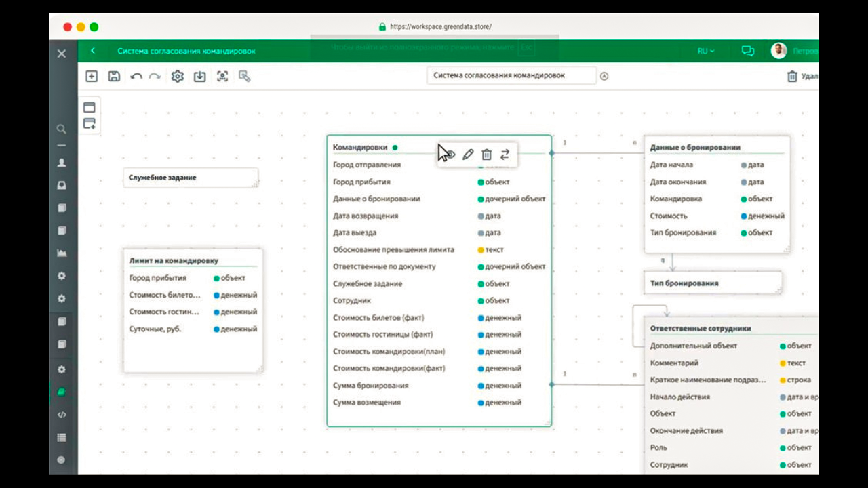Open diagram settings gear in the toolbar
Image resolution: width=868 pixels, height=488 pixels.
click(177, 77)
